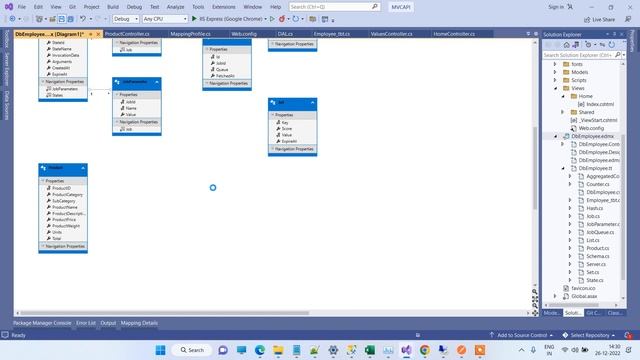Viewport: 640px width, 360px height.
Task: Click Select Repository in status bar
Action: click(x=589, y=335)
